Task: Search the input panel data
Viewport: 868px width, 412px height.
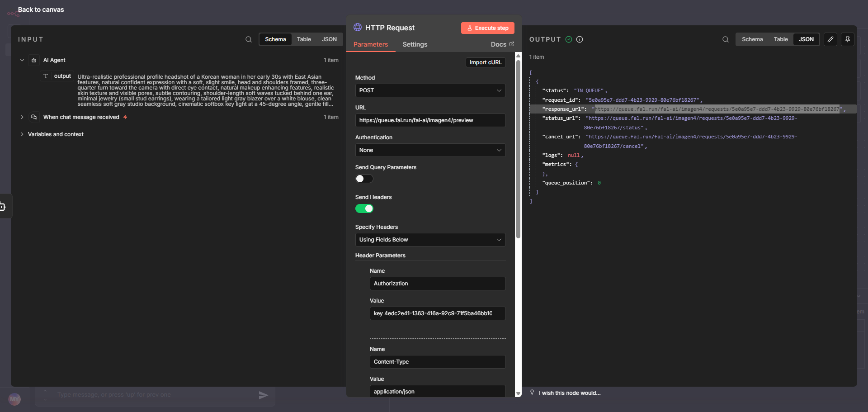Action: [249, 39]
